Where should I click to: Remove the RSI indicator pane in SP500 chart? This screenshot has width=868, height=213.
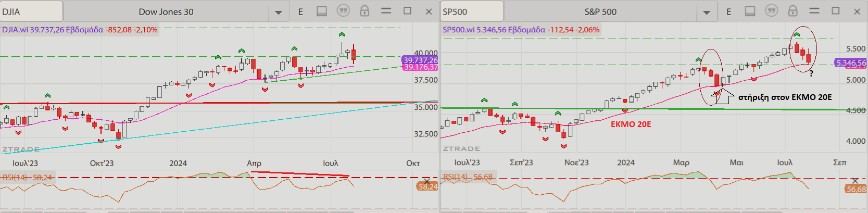point(854,181)
